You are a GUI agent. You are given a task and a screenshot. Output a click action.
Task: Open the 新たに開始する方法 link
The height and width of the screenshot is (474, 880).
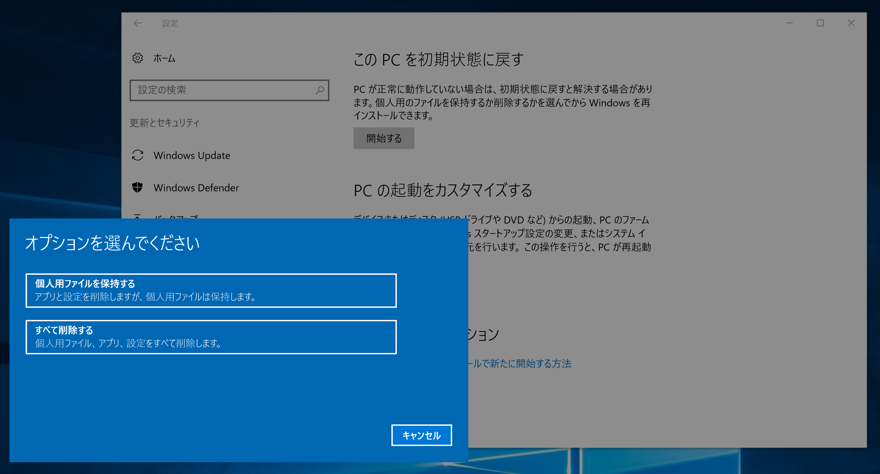point(519,363)
